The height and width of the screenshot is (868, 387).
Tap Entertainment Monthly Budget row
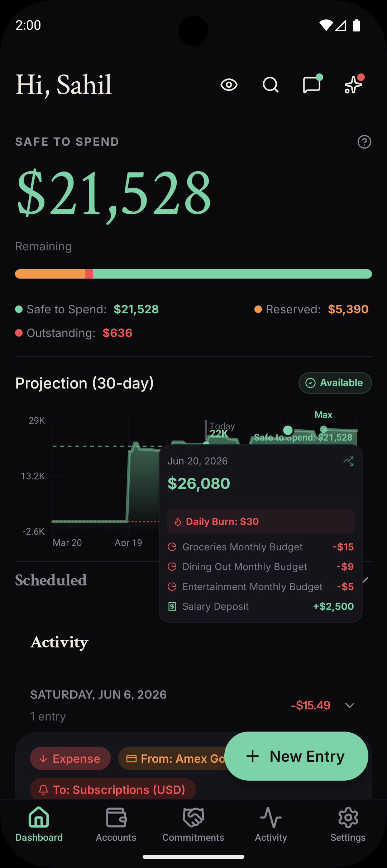click(261, 587)
